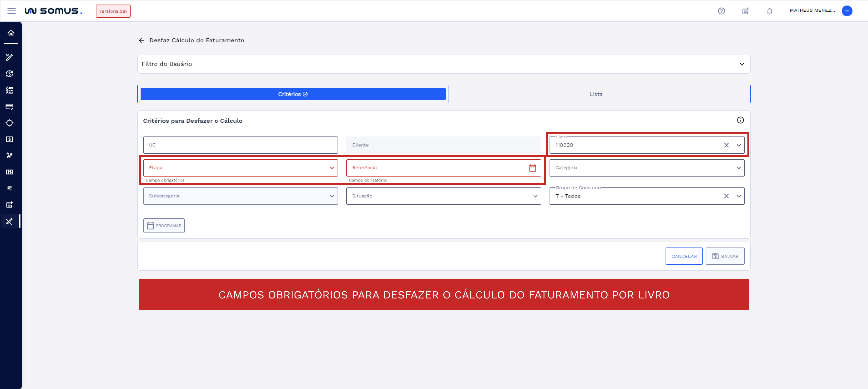This screenshot has height=389, width=868.
Task: Click the PROGRAMAR button
Action: (164, 225)
